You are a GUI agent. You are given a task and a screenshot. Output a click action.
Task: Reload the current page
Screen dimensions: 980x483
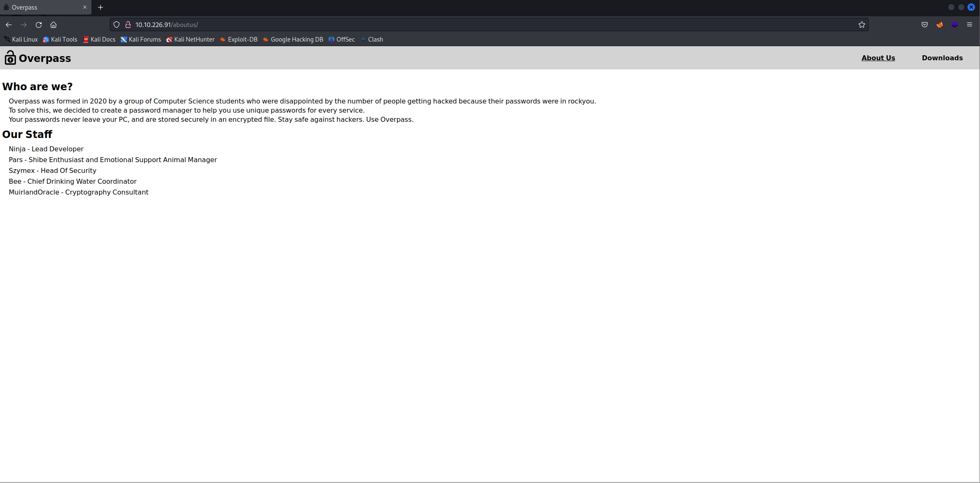39,25
